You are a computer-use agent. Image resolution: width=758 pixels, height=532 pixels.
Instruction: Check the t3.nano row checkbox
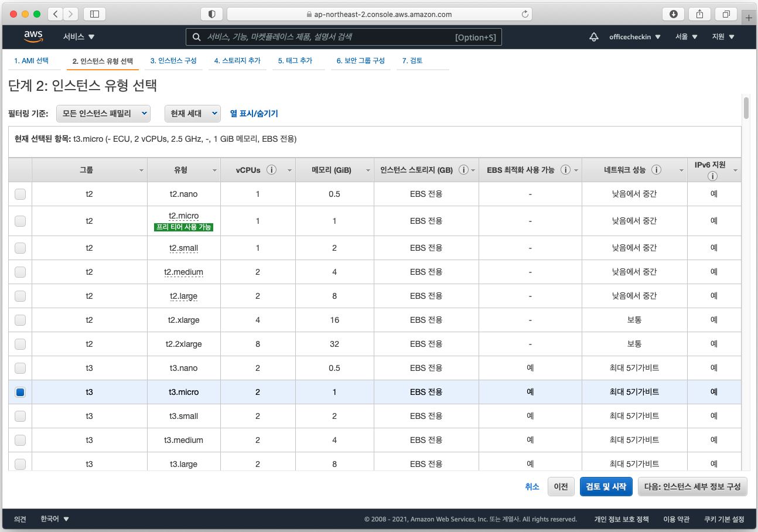pyautogui.click(x=20, y=368)
